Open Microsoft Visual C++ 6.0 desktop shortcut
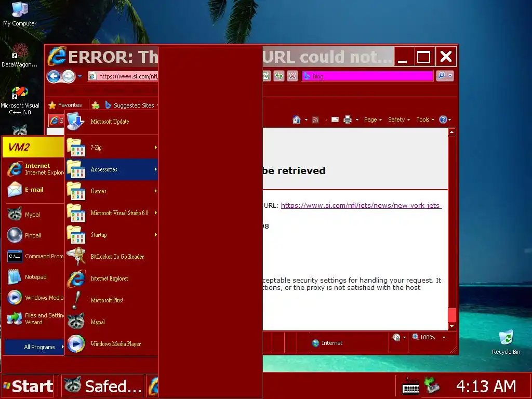Viewport: 532px width, 399px height. point(20,101)
